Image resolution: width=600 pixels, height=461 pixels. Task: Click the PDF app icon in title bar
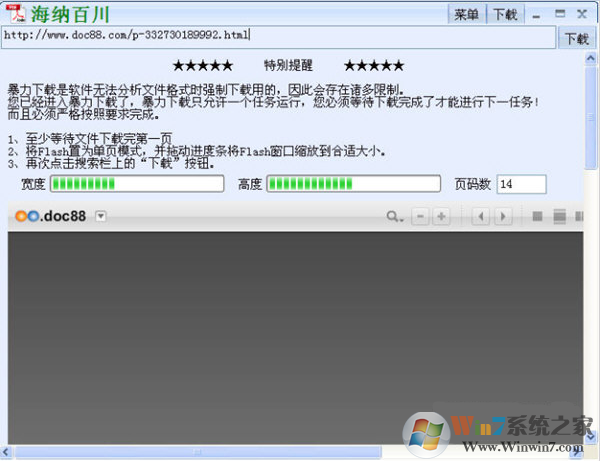[x=16, y=13]
